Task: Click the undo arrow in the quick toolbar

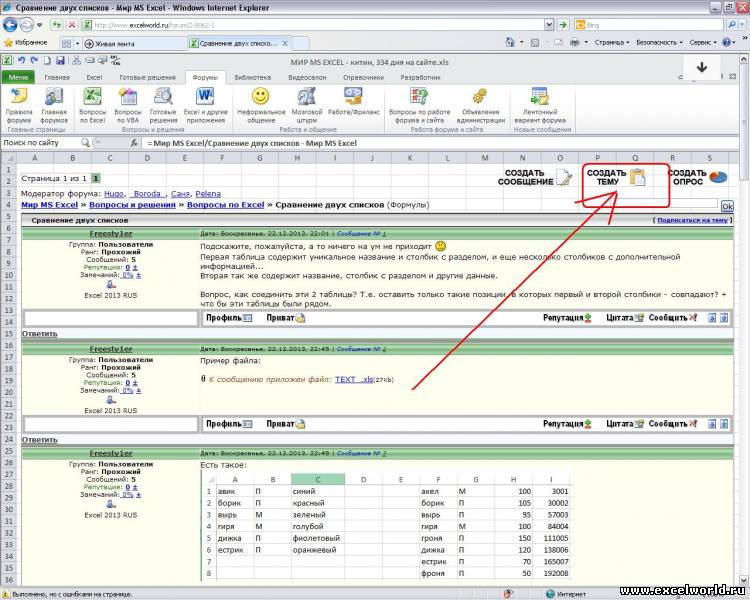Action: 21,60
